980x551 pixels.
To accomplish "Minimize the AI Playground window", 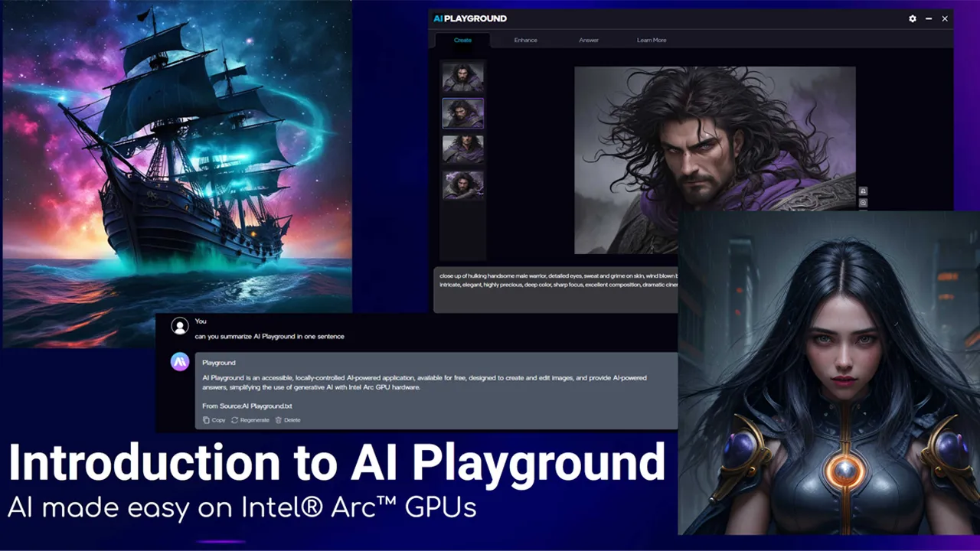I will click(x=929, y=18).
